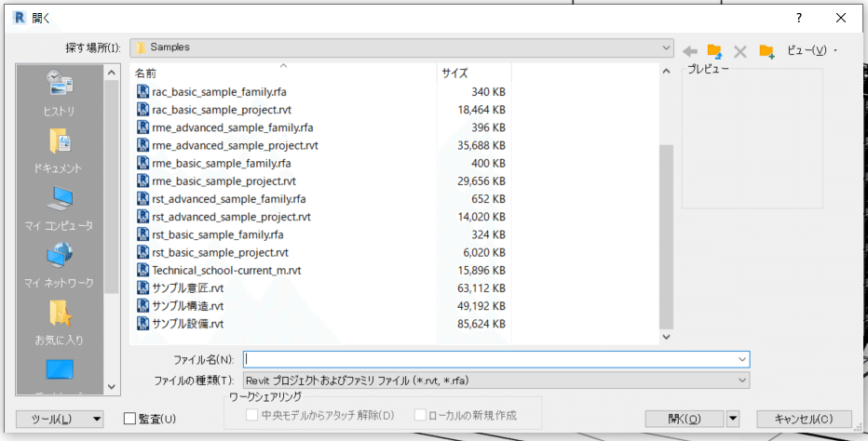Click icon of rac_basic_sample_project.rvt
The image size is (868, 441).
tap(142, 110)
